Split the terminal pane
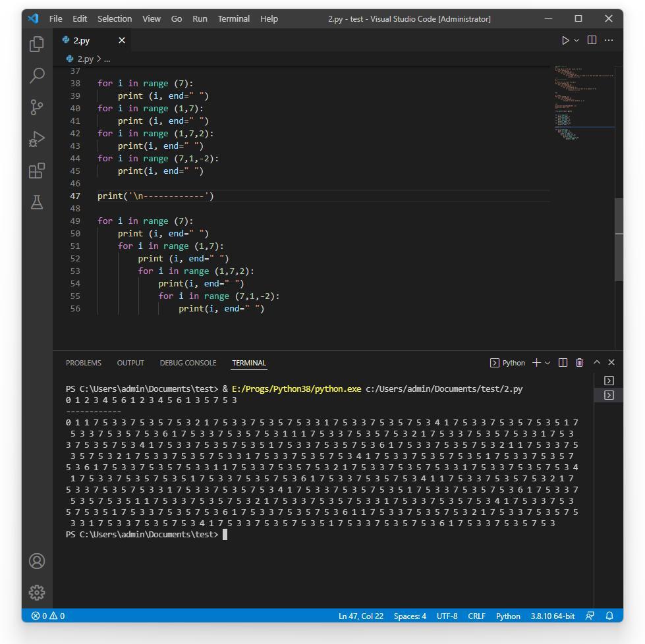Image resolution: width=645 pixels, height=644 pixels. pyautogui.click(x=563, y=363)
